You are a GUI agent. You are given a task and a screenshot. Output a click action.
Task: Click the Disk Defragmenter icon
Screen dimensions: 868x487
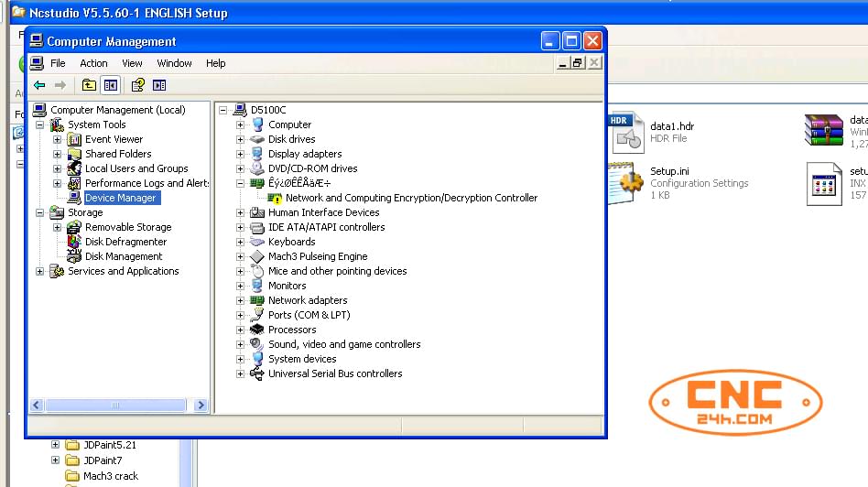pyautogui.click(x=74, y=242)
